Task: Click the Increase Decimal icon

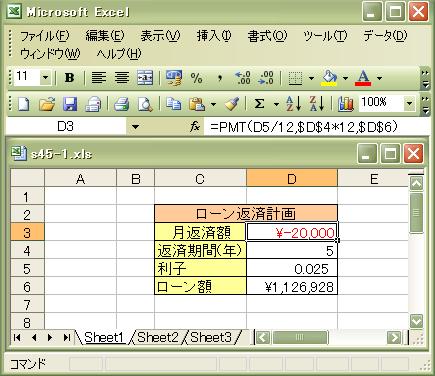Action: pyautogui.click(x=243, y=78)
